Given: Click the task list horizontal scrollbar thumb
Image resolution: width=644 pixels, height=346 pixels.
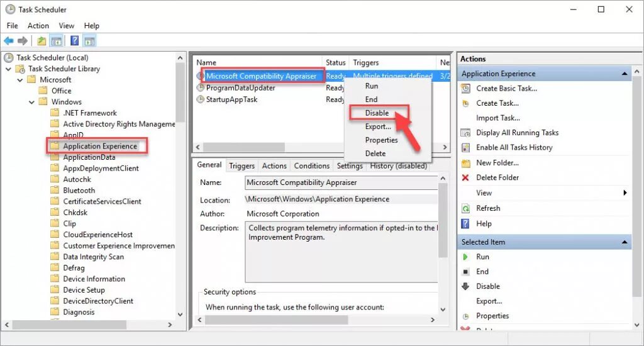Looking at the screenshot, I should [244, 147].
